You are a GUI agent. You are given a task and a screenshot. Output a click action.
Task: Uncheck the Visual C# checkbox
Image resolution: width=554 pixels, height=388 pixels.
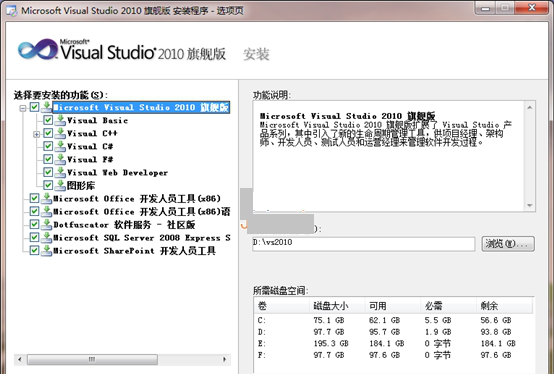point(48,146)
